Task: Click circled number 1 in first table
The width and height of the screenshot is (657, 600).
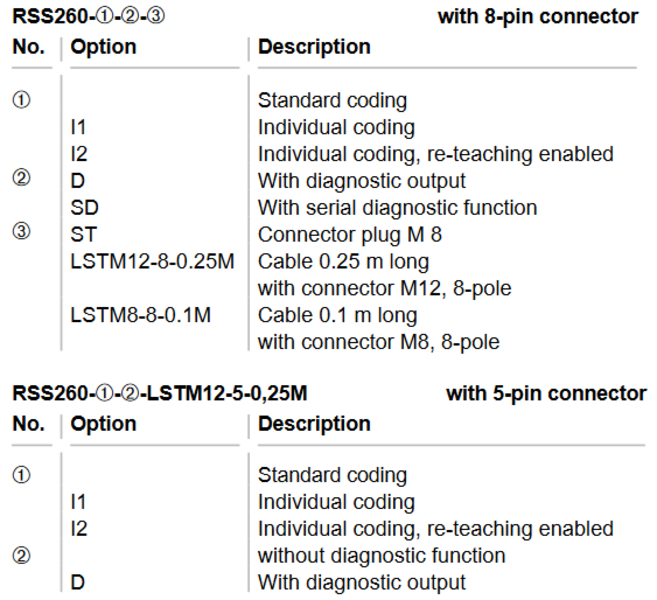Action: coord(21,100)
